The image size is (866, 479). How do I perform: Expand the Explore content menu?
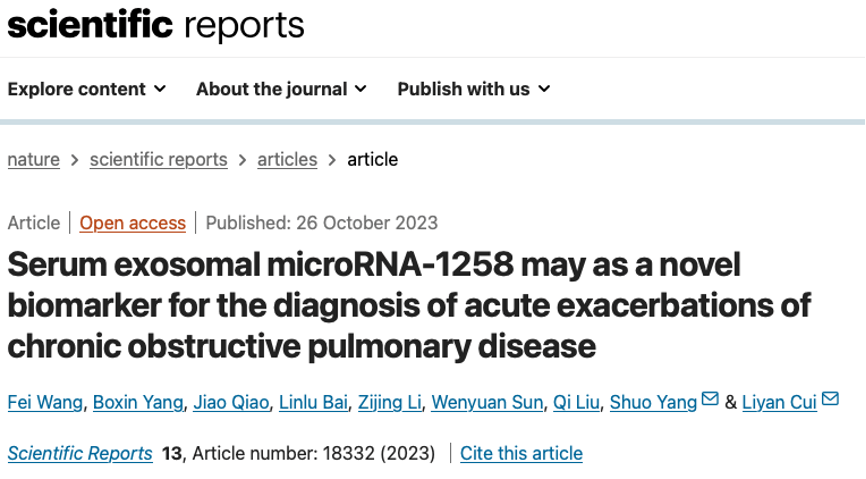87,89
